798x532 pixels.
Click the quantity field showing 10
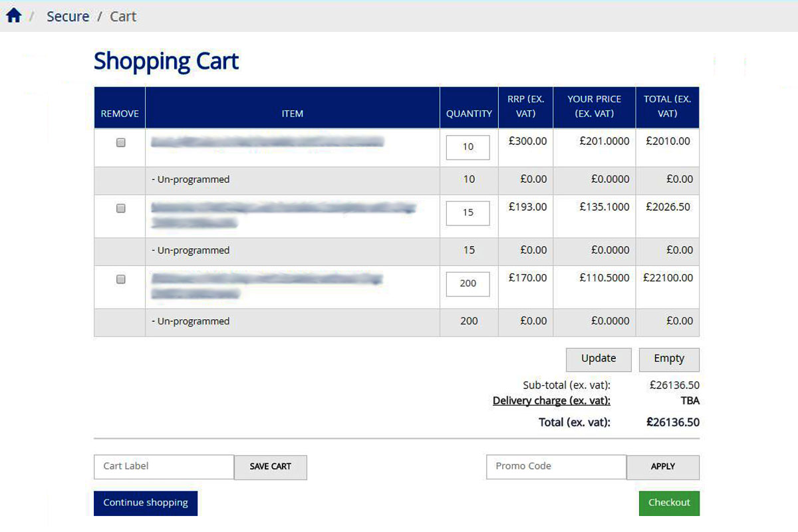[x=467, y=147]
